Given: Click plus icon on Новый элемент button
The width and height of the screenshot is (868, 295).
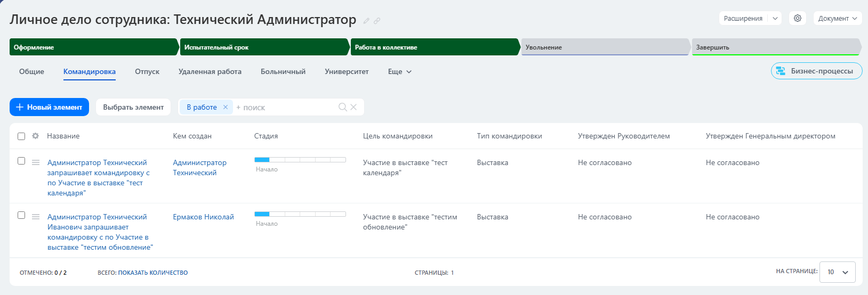Looking at the screenshot, I should coord(20,107).
